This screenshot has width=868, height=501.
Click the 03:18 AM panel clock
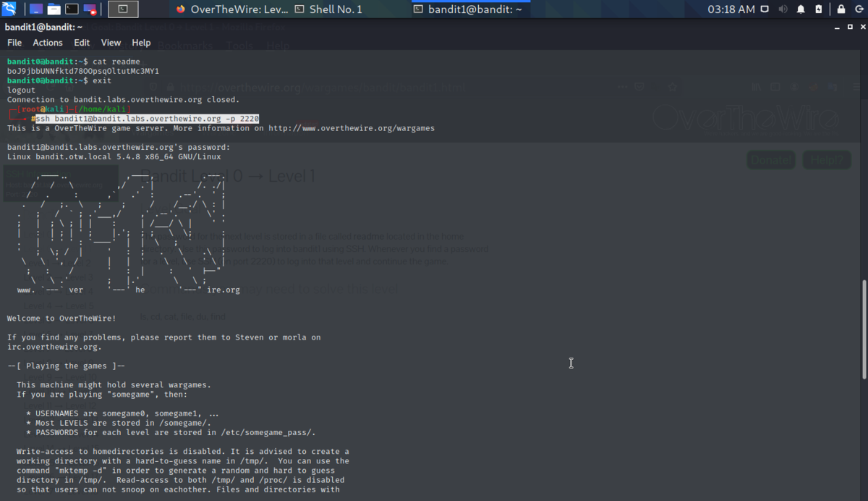click(731, 9)
